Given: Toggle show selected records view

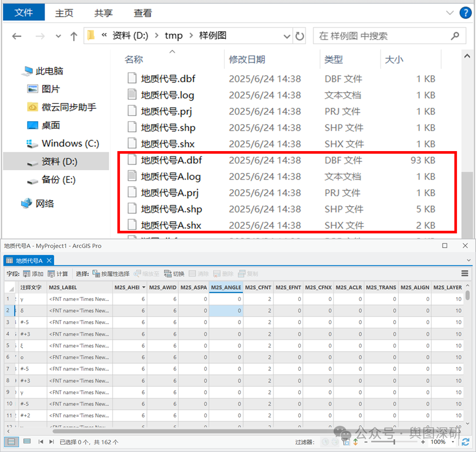Looking at the screenshot, I should [x=26, y=442].
